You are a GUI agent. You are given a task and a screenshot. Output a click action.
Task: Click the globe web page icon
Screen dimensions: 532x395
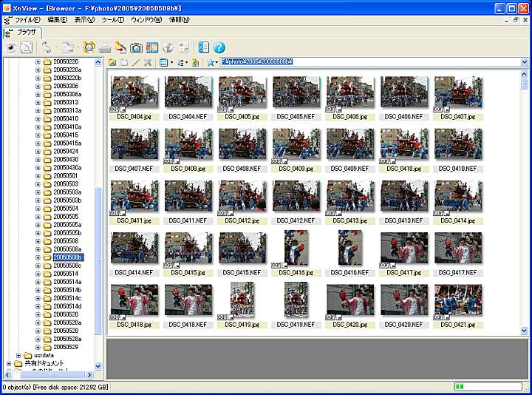(x=168, y=47)
